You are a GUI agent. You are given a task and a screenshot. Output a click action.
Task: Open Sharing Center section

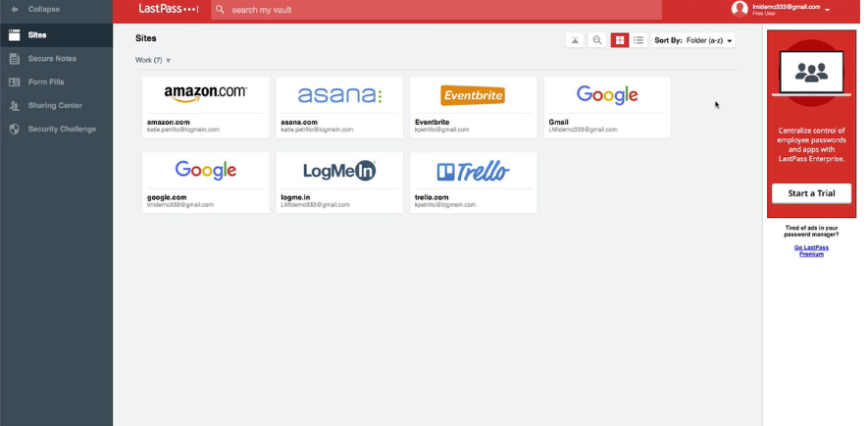[x=55, y=106]
